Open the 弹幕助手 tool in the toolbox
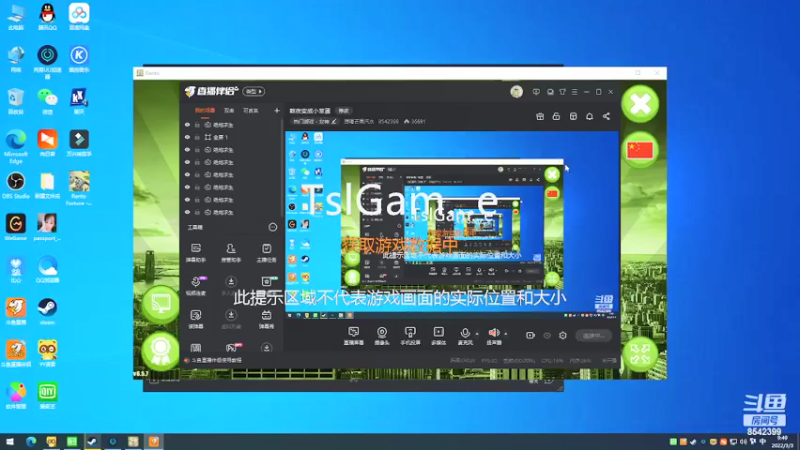Screen dimensions: 800x450 coord(196,253)
